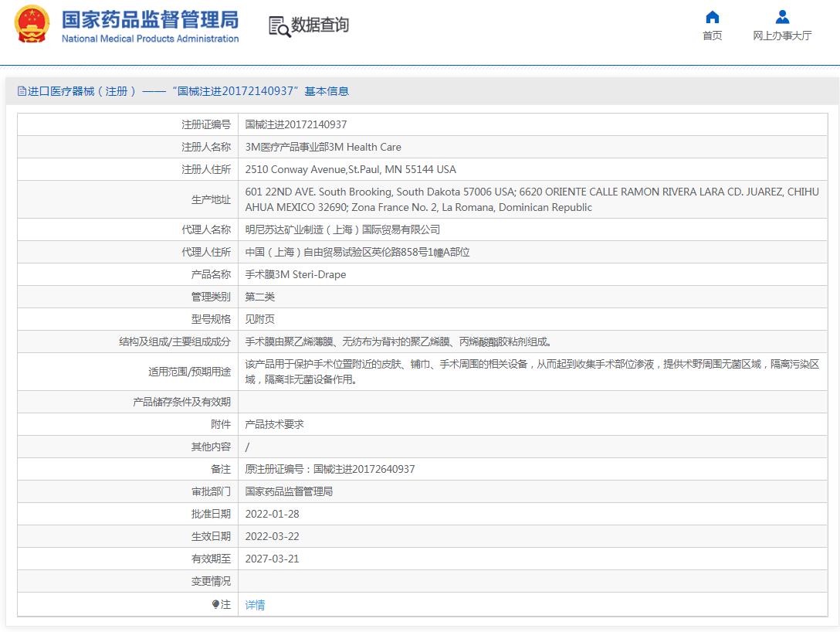Viewport: 840px width, 632px height.
Task: Click the 生产地址 label
Action: coord(211,199)
